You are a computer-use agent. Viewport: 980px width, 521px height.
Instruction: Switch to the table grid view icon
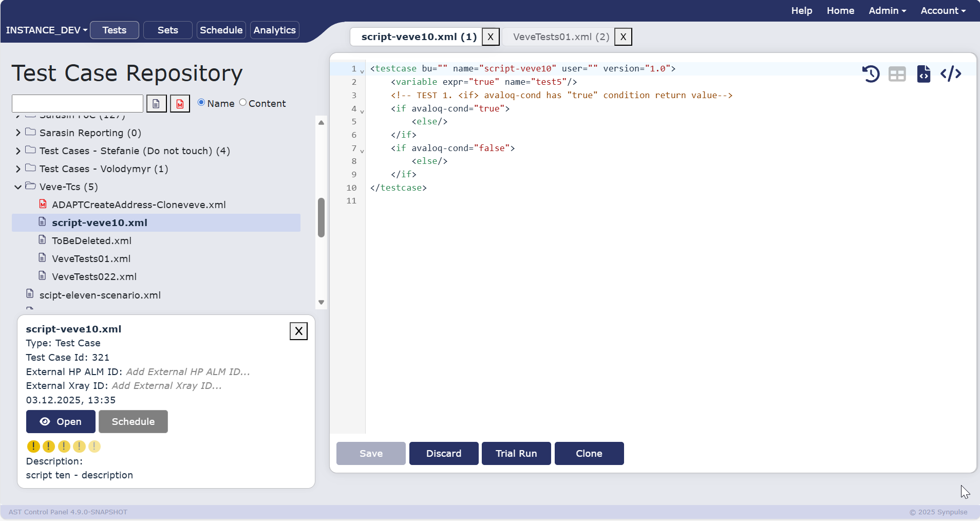click(x=897, y=74)
